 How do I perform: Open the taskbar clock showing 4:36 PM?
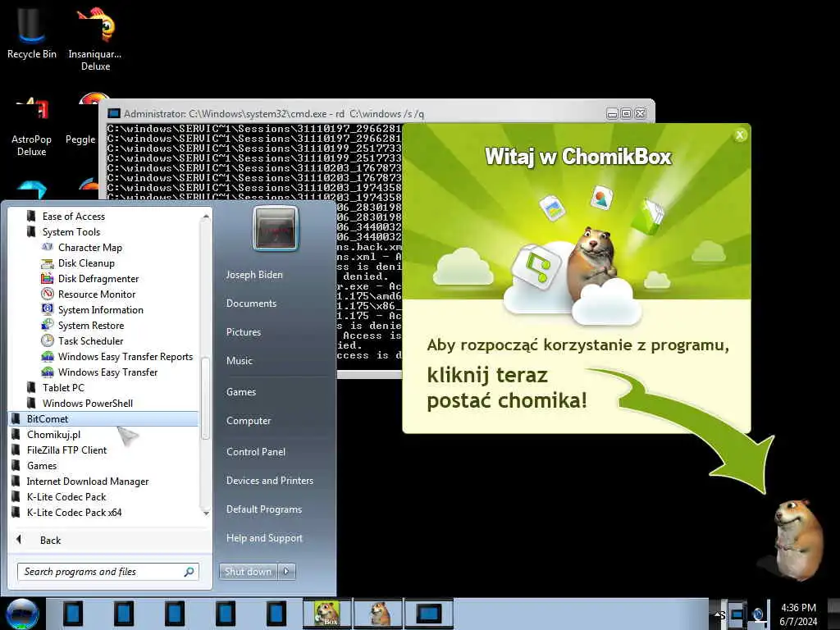[x=798, y=614]
